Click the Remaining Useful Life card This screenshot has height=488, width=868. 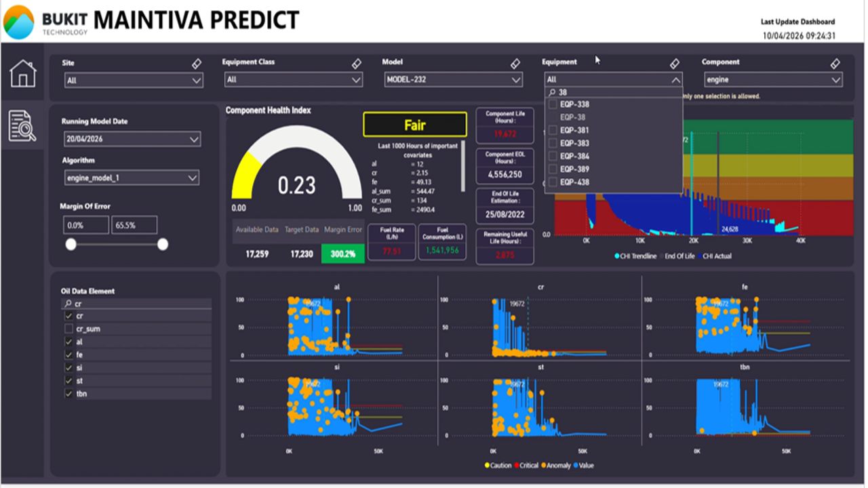coord(505,246)
